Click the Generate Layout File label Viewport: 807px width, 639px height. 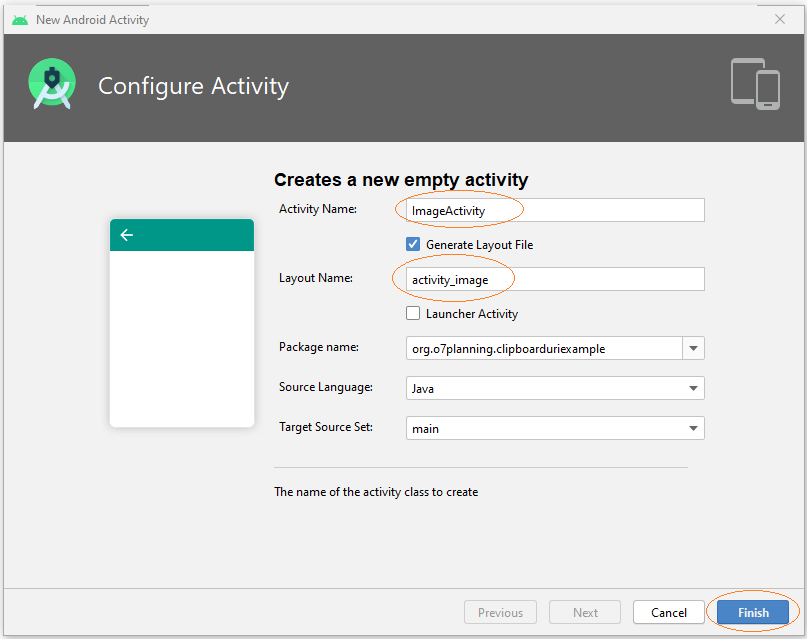[x=479, y=245]
